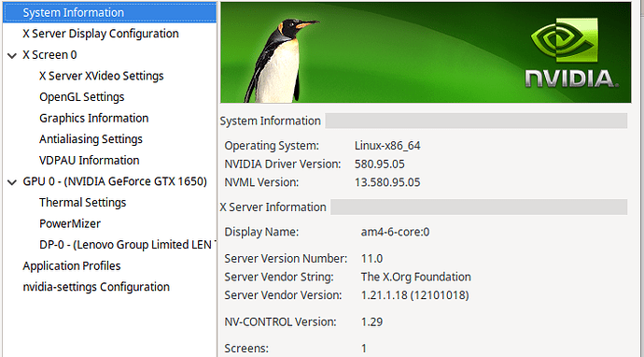The height and width of the screenshot is (357, 644).
Task: Open nvidia-settings Configuration page
Action: click(96, 287)
